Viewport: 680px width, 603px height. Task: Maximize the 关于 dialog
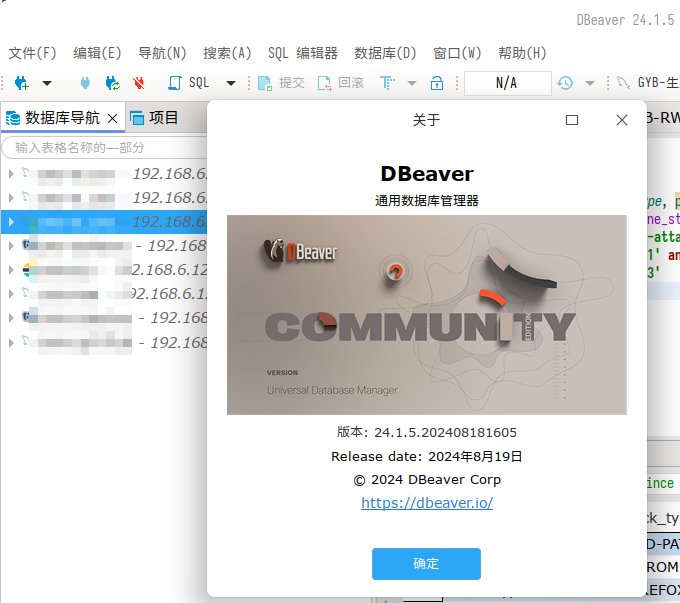(x=572, y=120)
